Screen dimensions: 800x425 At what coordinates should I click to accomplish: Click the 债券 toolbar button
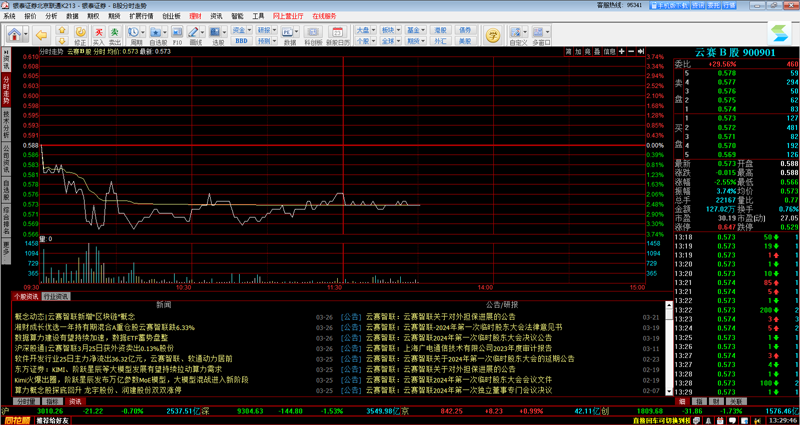point(465,30)
